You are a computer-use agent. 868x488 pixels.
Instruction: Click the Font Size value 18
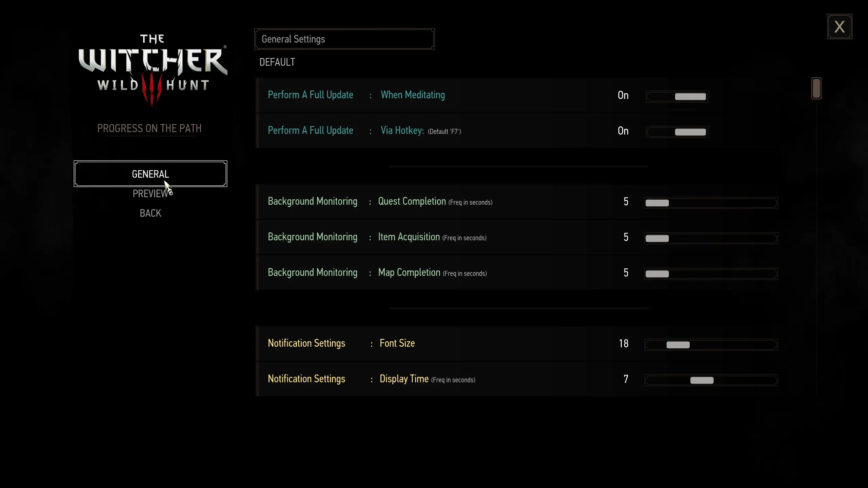click(x=624, y=344)
